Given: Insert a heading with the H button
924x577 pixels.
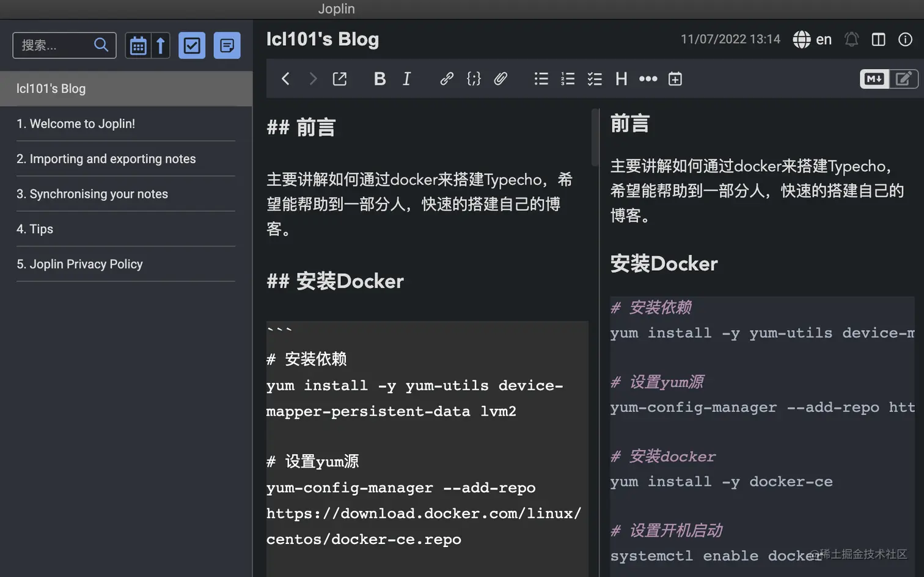Looking at the screenshot, I should coord(621,79).
